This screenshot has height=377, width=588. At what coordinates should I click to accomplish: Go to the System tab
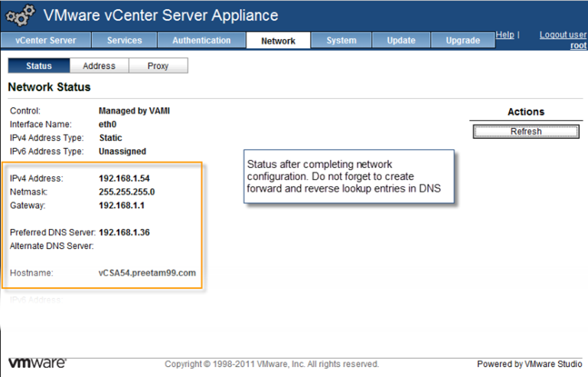[x=341, y=40]
